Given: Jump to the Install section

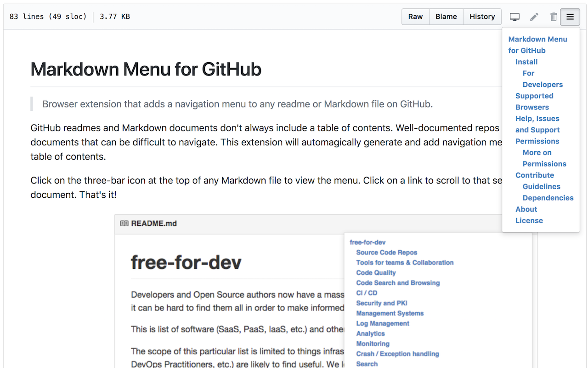Looking at the screenshot, I should click(x=526, y=62).
